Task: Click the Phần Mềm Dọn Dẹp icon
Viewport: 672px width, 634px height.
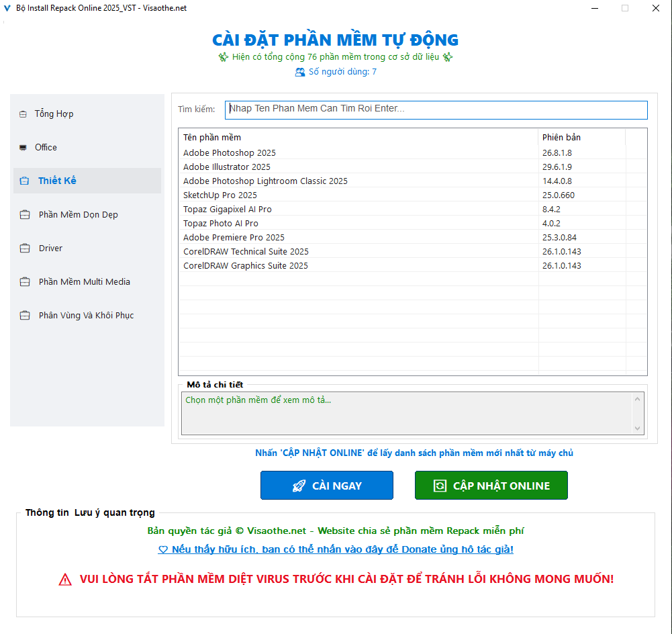Action: [25, 214]
